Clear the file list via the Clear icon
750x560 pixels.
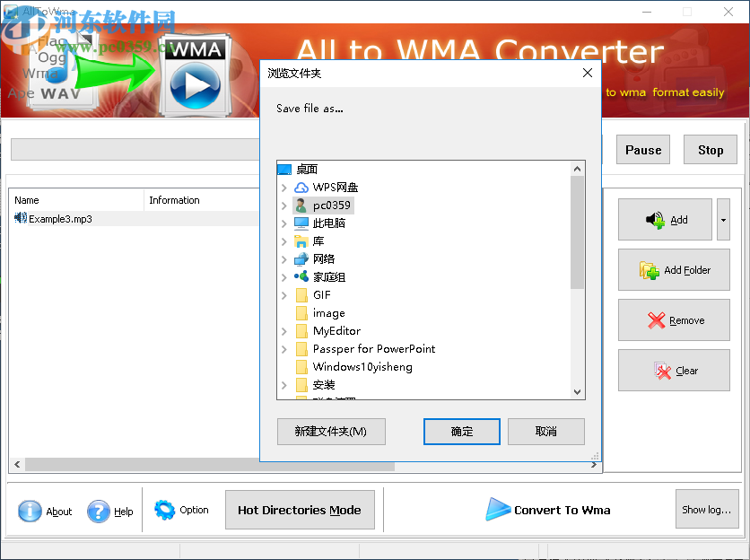(x=659, y=370)
